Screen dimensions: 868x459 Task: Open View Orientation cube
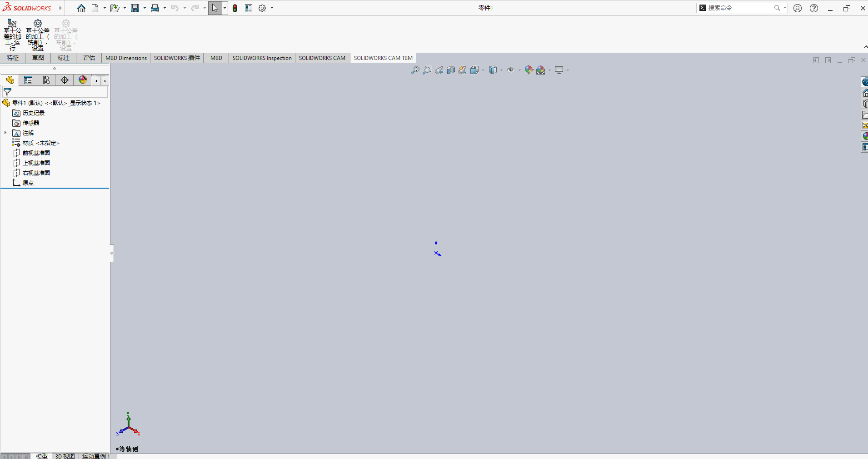[x=474, y=70]
